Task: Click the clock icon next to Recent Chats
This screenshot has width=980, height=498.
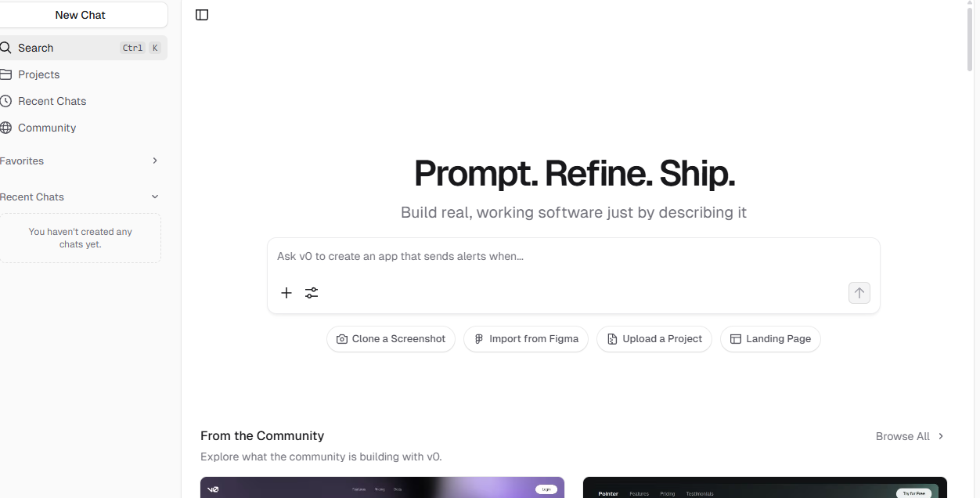Action: [5, 101]
